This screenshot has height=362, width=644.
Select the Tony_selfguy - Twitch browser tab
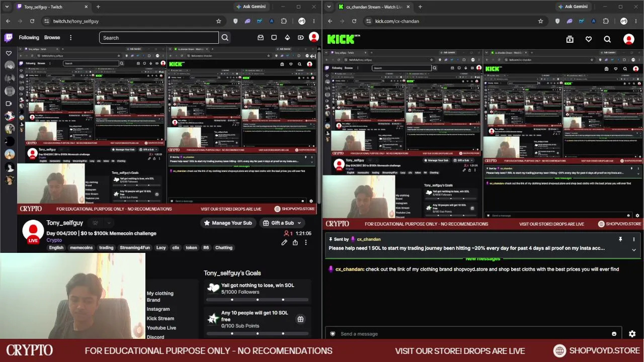52,7
